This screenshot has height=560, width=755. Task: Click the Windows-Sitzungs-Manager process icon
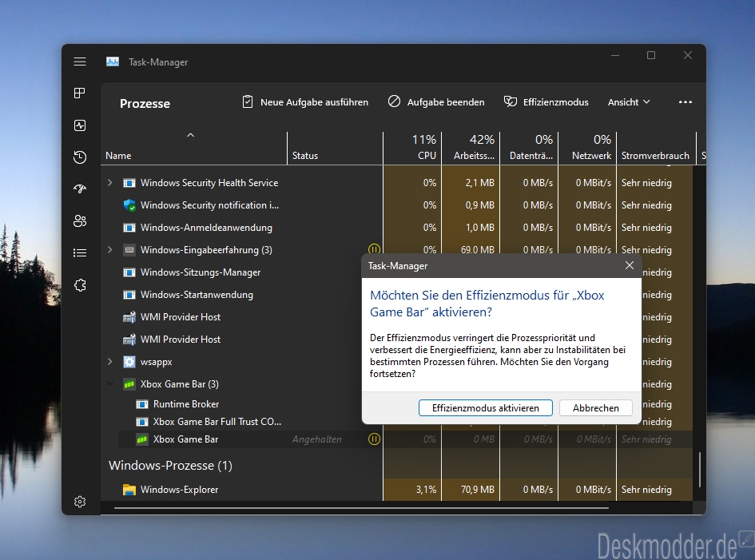pos(129,272)
